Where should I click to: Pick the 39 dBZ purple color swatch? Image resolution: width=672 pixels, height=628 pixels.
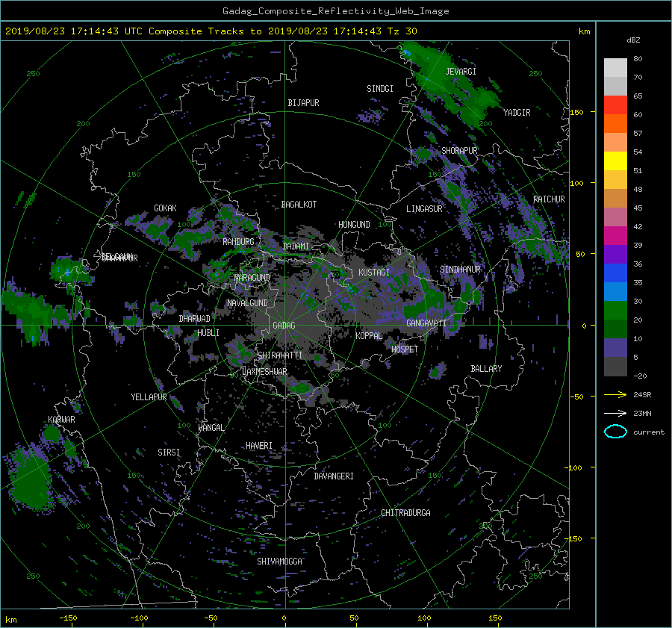[615, 254]
